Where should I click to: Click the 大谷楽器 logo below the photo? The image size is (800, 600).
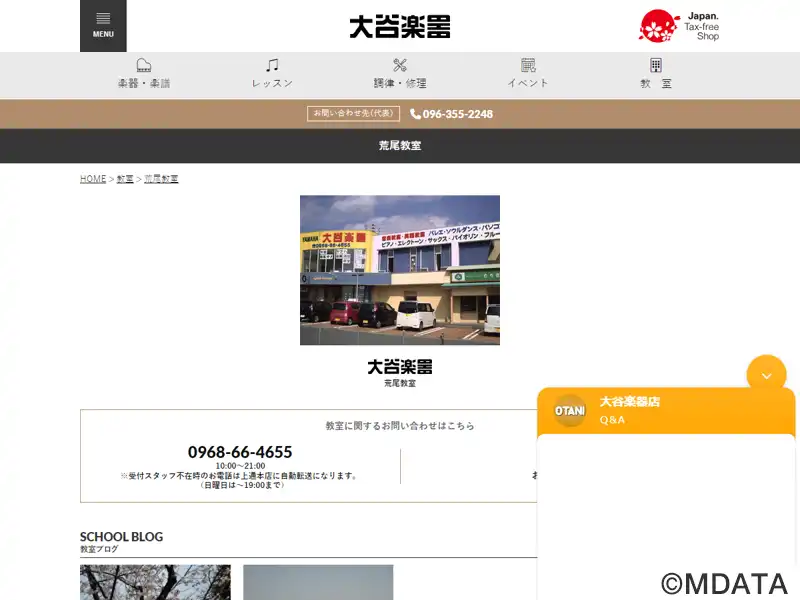400,367
